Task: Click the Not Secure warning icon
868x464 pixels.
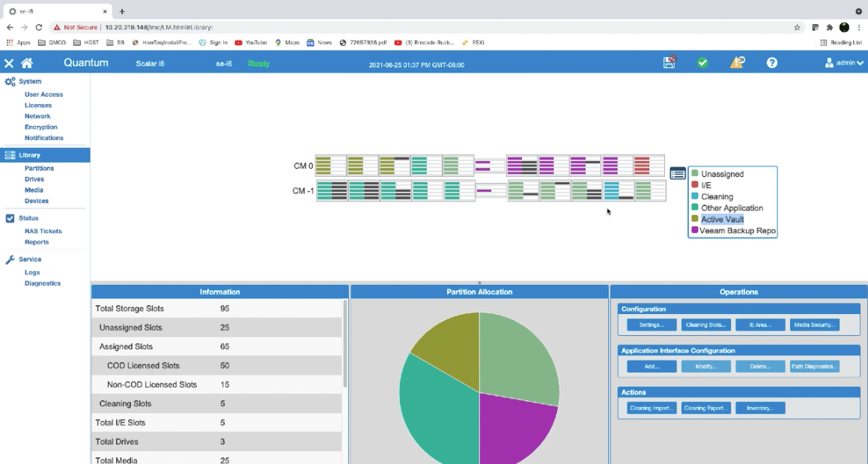Action: pos(56,27)
